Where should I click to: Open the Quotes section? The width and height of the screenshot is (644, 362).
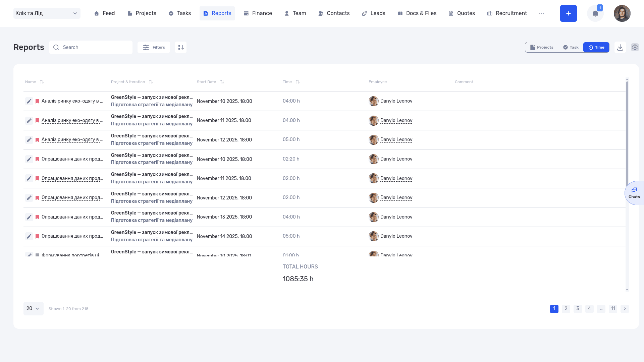tap(462, 13)
